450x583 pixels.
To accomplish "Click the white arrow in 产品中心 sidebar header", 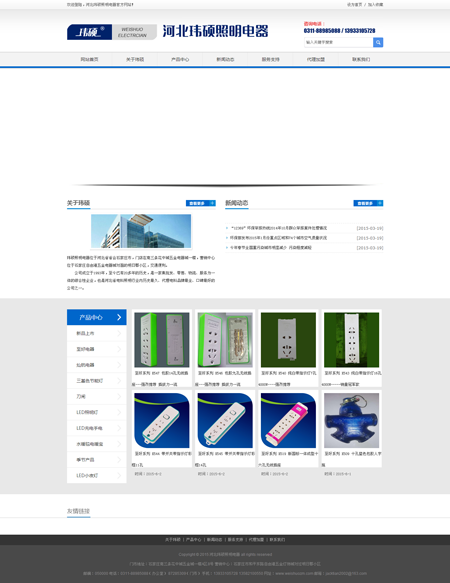I will coord(119,317).
